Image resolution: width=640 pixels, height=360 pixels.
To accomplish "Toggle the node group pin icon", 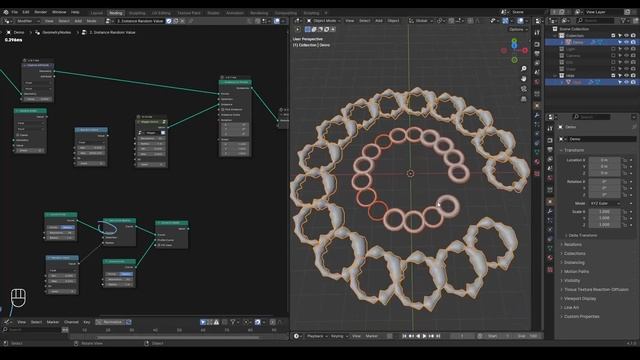I will click(x=191, y=21).
